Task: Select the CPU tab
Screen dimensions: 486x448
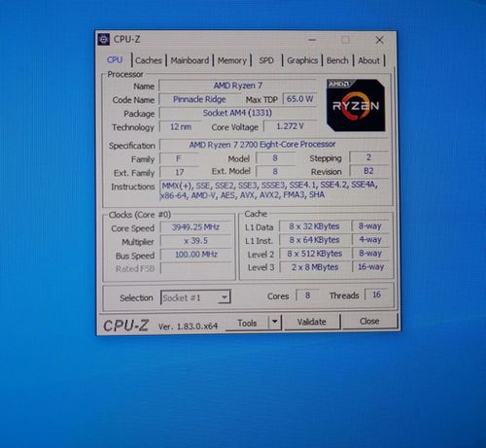Action: pyautogui.click(x=115, y=60)
